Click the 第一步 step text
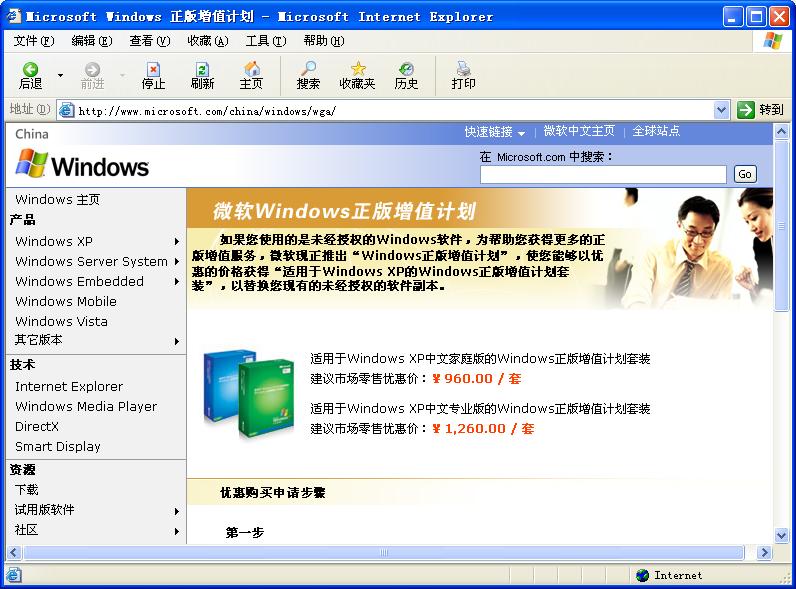Viewport: 796px width, 589px height. (245, 532)
